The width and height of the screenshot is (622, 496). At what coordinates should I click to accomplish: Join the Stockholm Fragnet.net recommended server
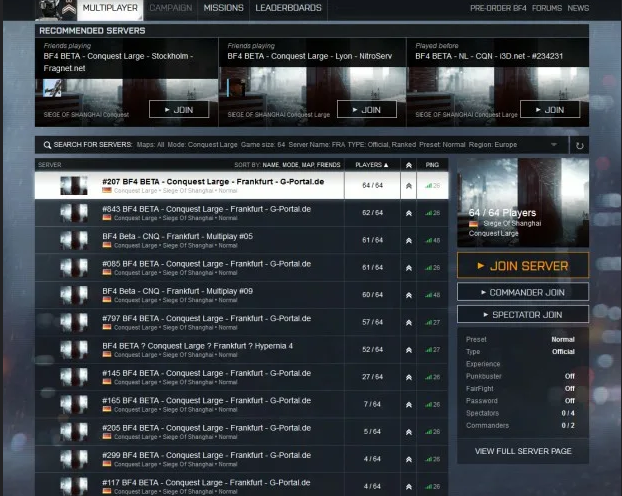pyautogui.click(x=179, y=110)
